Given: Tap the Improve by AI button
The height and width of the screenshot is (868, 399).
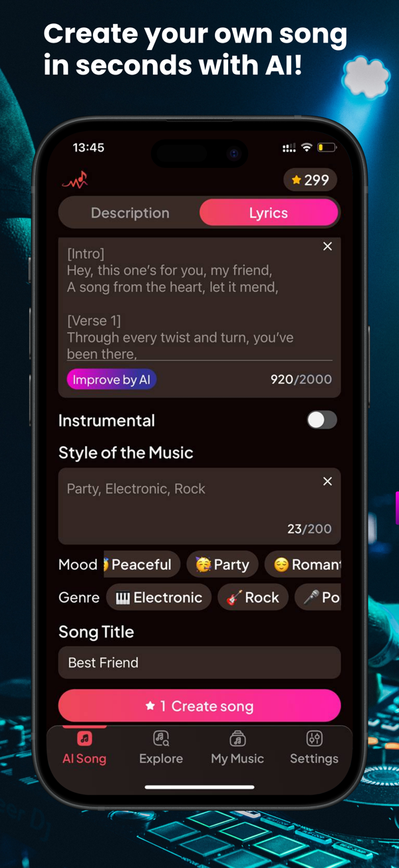Looking at the screenshot, I should (111, 379).
